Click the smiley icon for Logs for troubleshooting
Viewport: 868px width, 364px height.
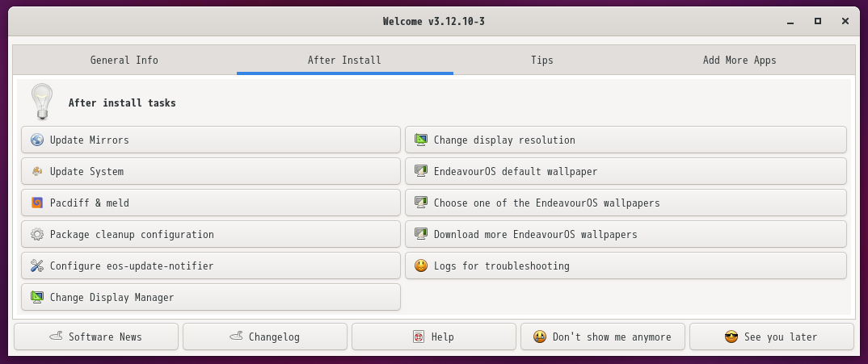click(x=421, y=266)
